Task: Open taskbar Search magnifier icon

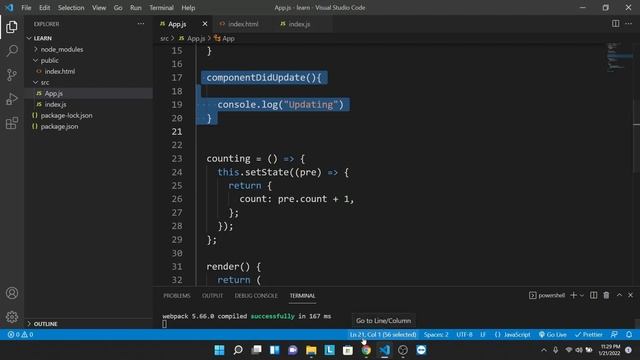Action: [238, 350]
